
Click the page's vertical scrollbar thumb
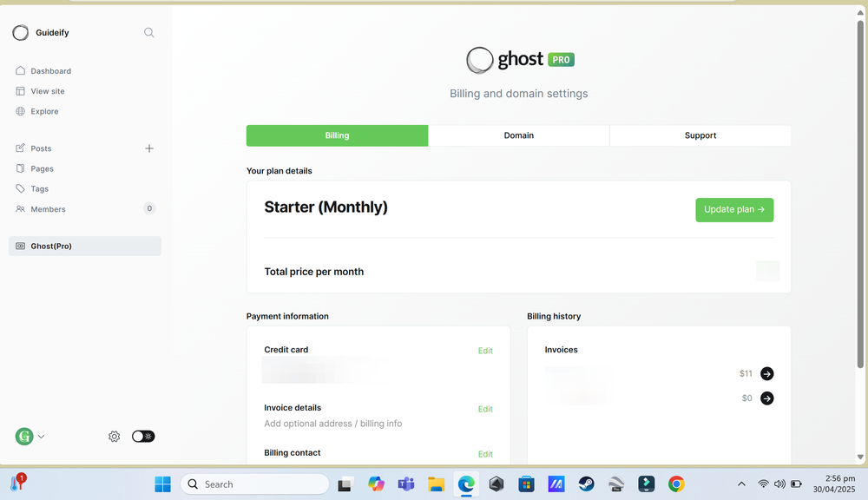tap(860, 194)
